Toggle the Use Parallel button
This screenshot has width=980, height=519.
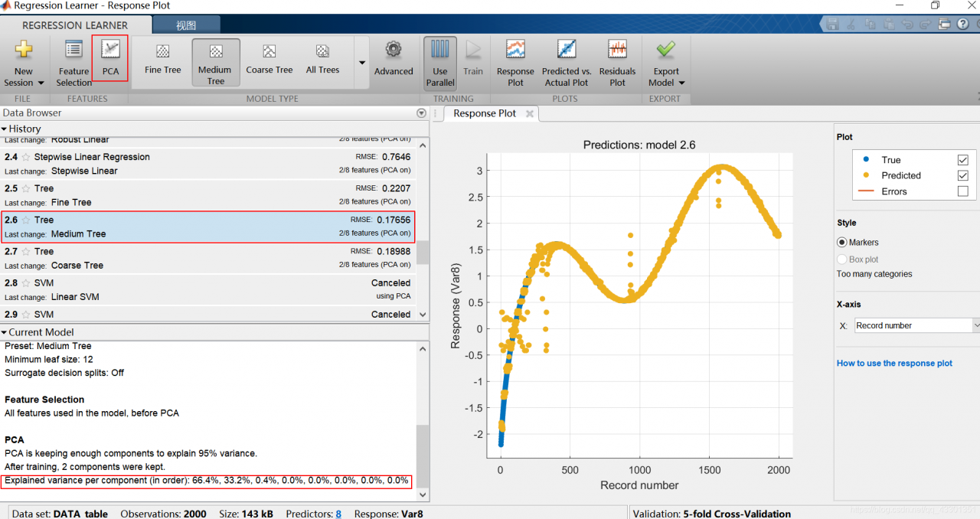coord(440,63)
